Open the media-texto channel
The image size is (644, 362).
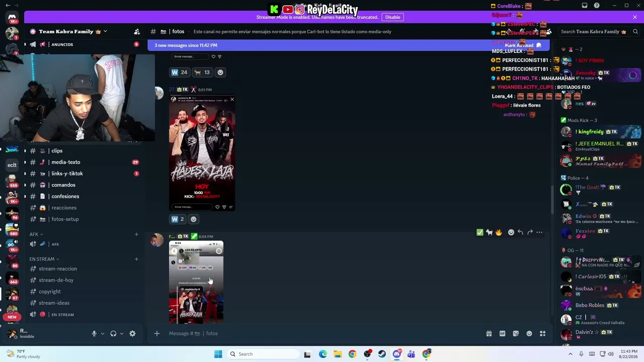(x=84, y=162)
